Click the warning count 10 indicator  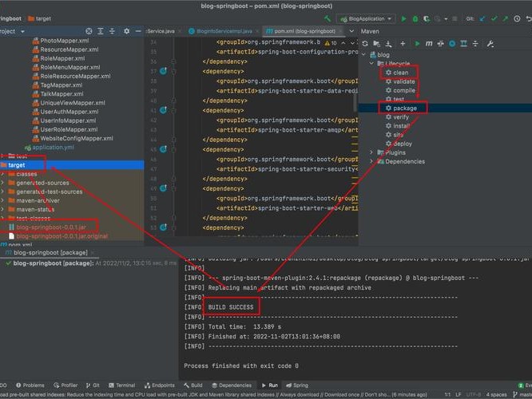[x=331, y=43]
